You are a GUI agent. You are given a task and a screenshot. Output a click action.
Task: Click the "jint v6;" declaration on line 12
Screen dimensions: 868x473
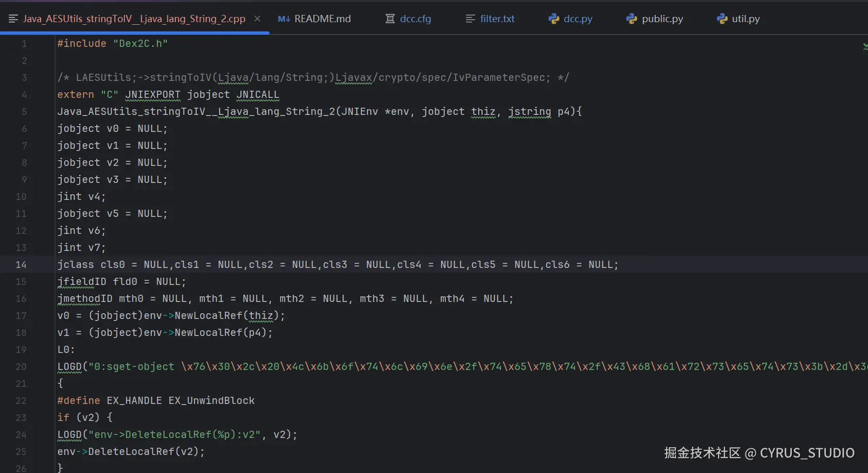click(82, 231)
